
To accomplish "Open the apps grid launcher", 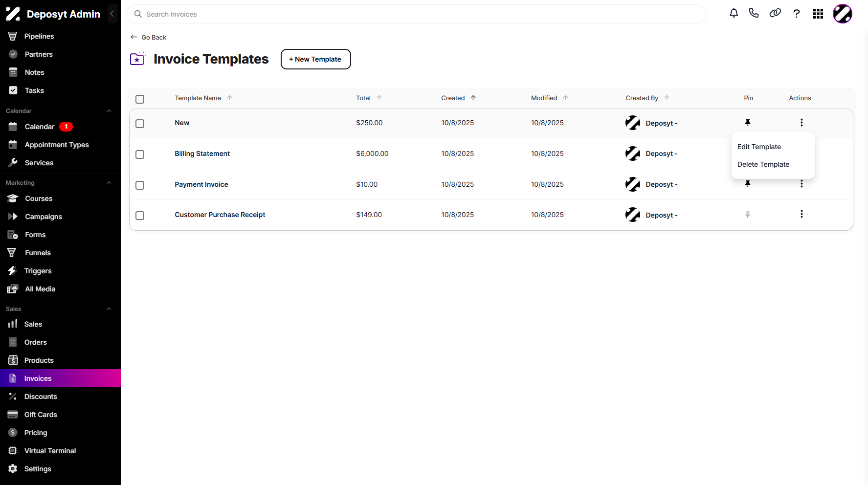I will pyautogui.click(x=818, y=14).
